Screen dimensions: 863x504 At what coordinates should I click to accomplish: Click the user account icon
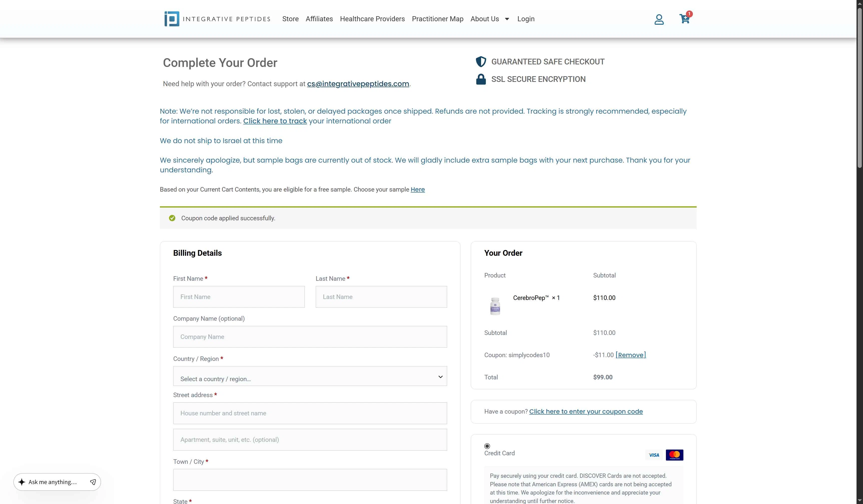[x=658, y=19]
